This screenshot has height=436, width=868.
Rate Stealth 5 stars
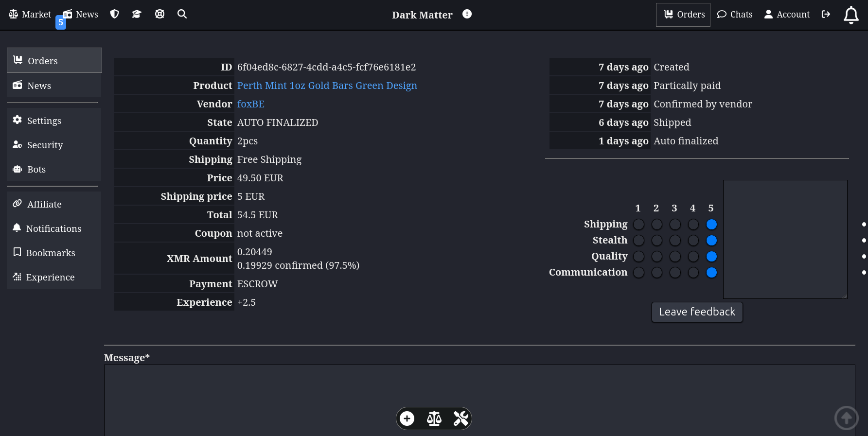[711, 240]
